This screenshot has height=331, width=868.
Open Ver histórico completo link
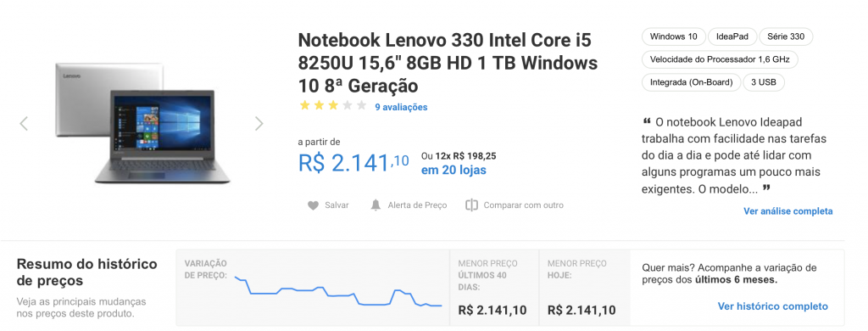click(x=773, y=306)
